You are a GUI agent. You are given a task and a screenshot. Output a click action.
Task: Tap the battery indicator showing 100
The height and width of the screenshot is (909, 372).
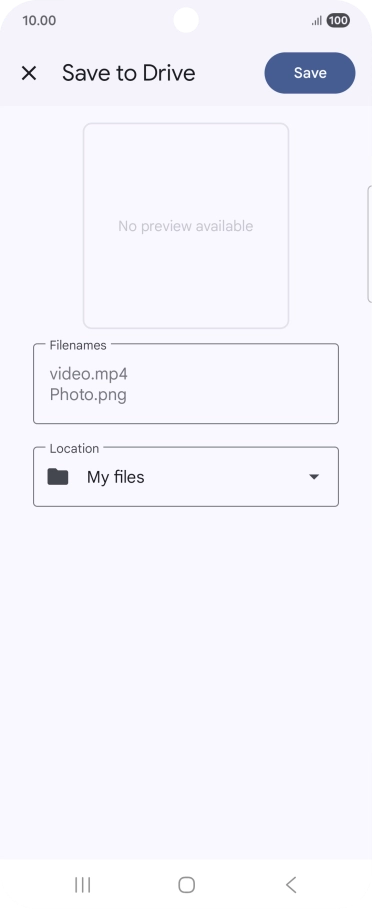[x=338, y=21]
